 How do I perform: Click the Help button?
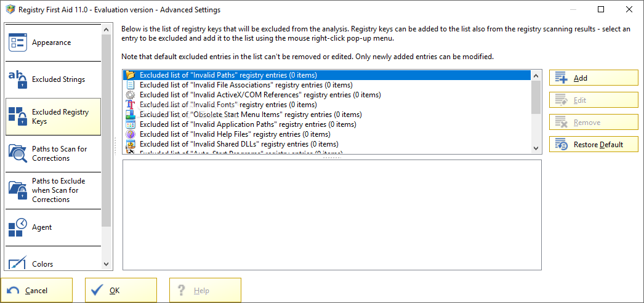pos(205,290)
